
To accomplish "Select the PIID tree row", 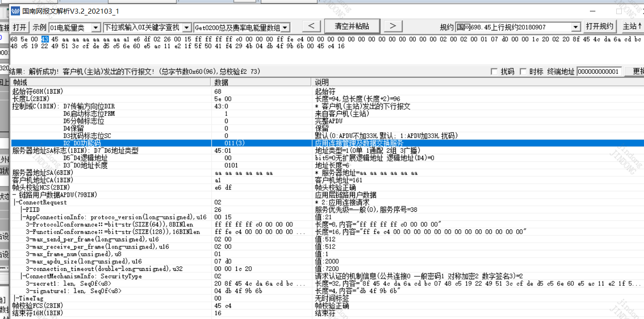I will click(326, 209).
